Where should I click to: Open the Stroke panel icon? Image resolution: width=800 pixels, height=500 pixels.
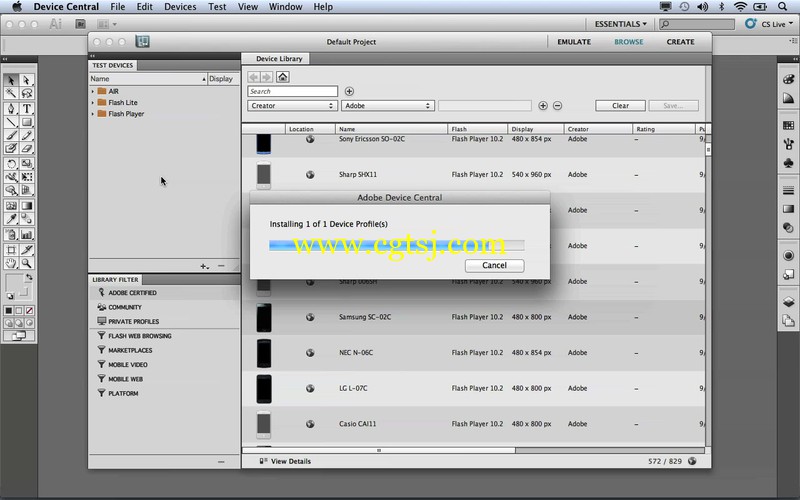[788, 190]
